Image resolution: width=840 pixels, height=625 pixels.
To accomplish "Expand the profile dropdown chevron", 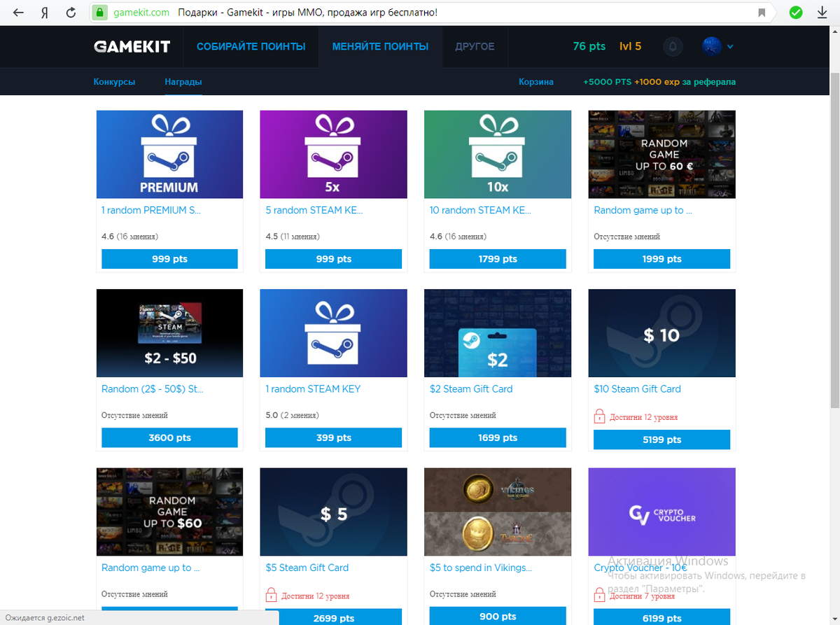I will coord(730,47).
